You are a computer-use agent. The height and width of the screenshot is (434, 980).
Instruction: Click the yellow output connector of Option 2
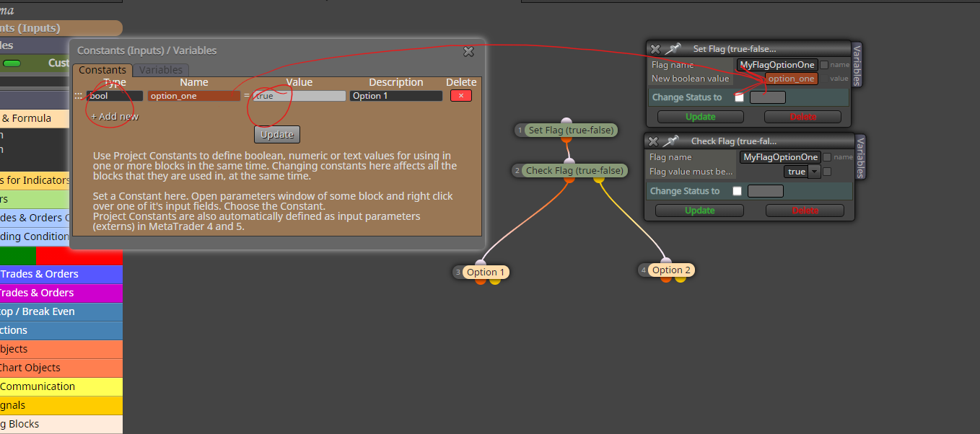click(x=680, y=279)
